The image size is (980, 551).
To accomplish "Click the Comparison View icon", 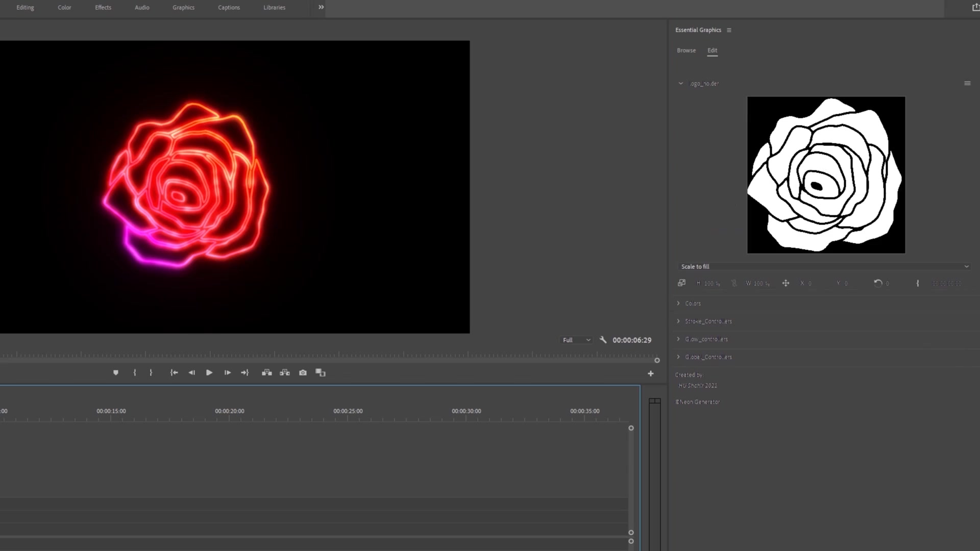I will [321, 373].
